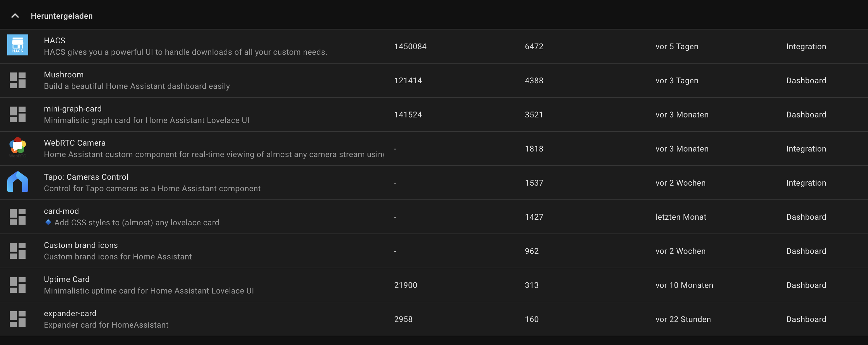Image resolution: width=868 pixels, height=345 pixels.
Task: Click the mini-graph-card star count 3521
Action: 534,114
